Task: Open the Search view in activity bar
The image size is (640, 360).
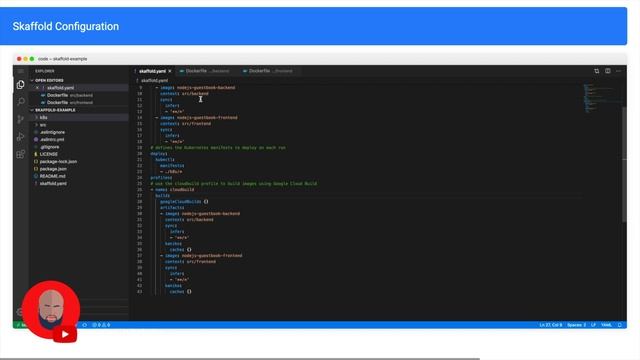Action: pyautogui.click(x=20, y=102)
